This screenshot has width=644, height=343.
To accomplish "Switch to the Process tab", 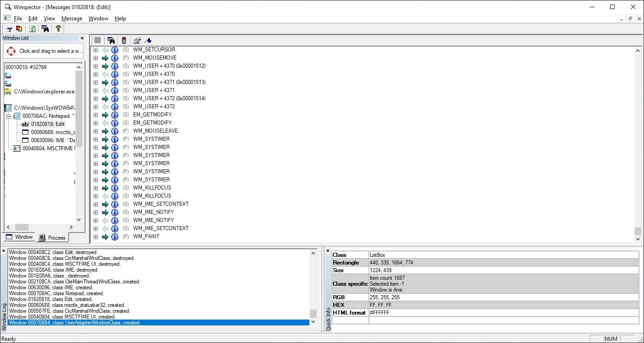I will tap(52, 237).
